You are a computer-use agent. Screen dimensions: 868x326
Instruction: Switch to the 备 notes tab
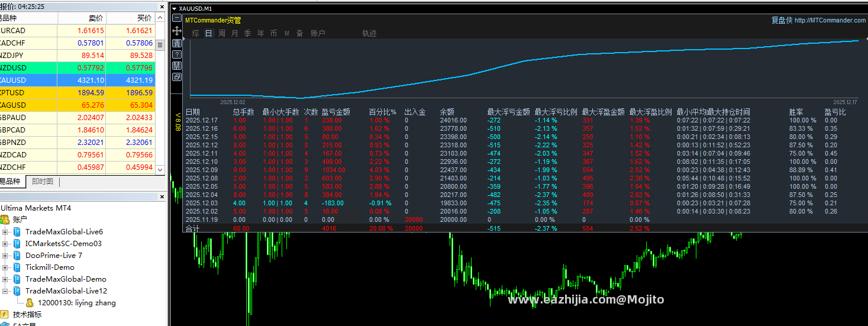[300, 34]
